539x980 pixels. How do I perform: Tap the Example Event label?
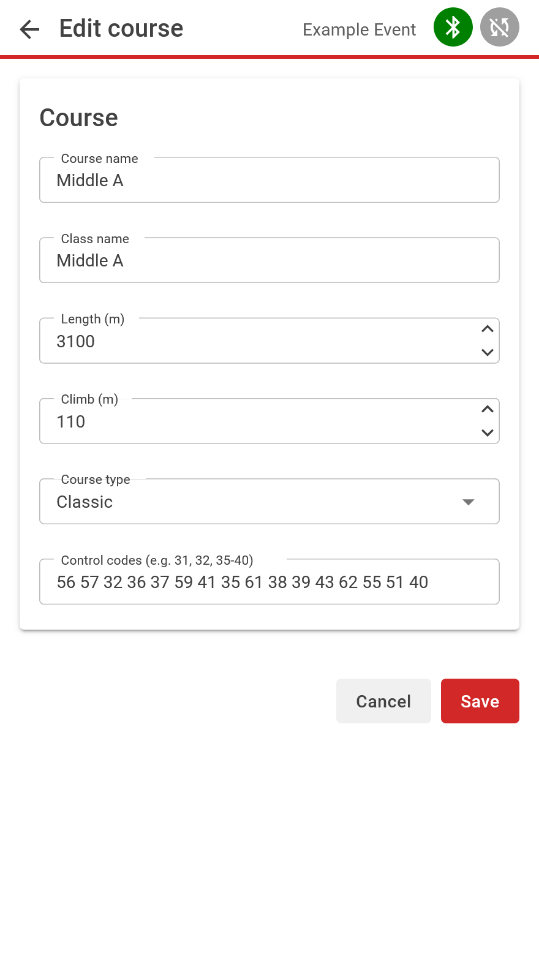360,29
